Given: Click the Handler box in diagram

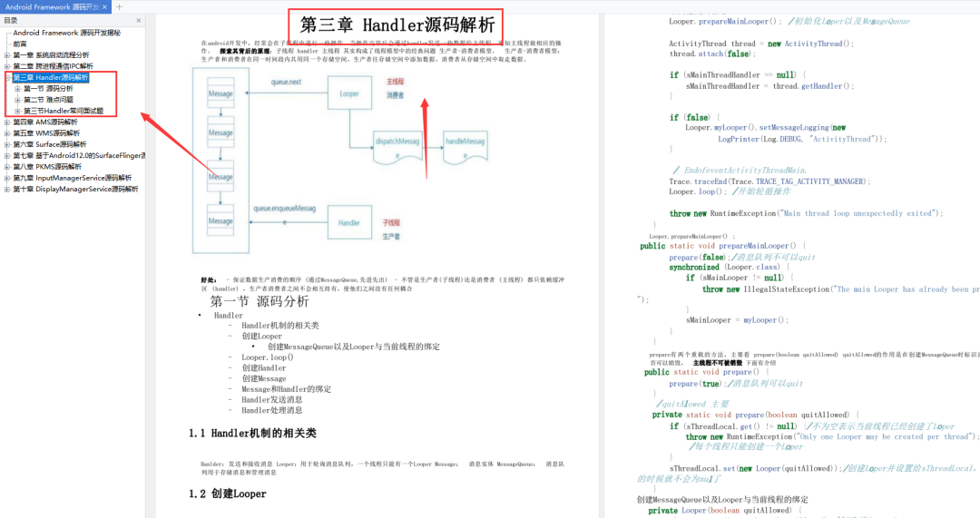Looking at the screenshot, I should [349, 222].
